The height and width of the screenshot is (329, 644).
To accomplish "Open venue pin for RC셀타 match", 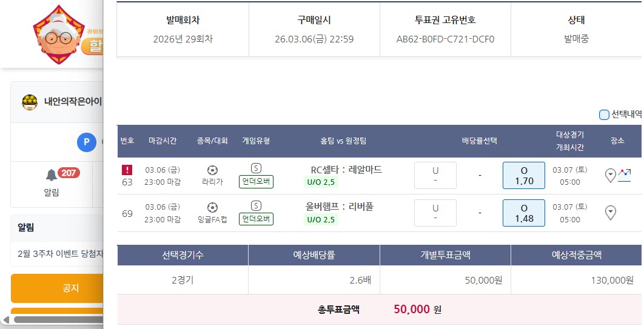I will pos(611,176).
